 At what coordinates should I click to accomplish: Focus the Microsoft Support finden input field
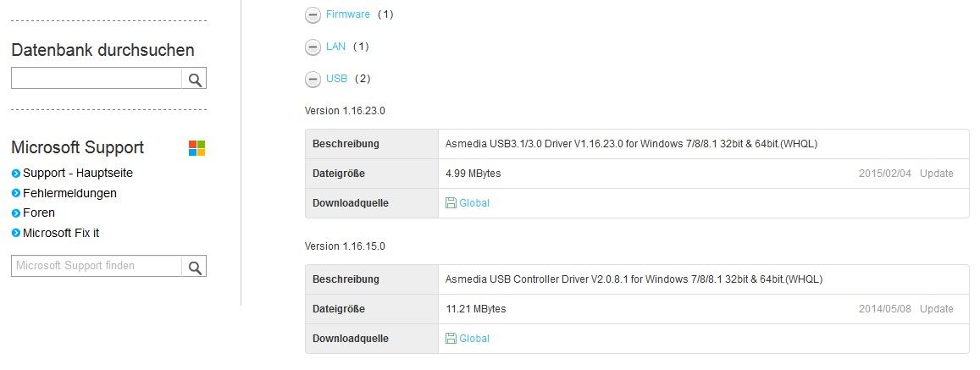[97, 267]
